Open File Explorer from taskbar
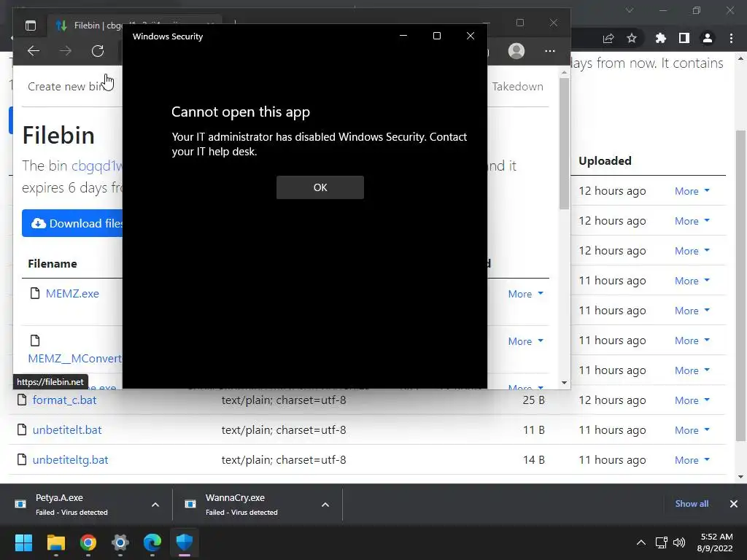This screenshot has width=747, height=560. (55, 542)
